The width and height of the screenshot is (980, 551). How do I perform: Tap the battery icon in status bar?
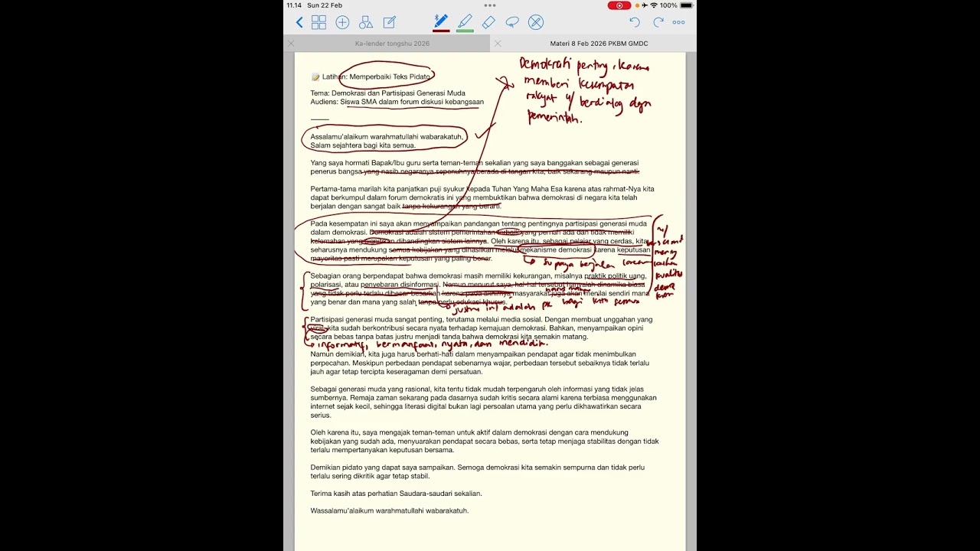click(x=687, y=5)
